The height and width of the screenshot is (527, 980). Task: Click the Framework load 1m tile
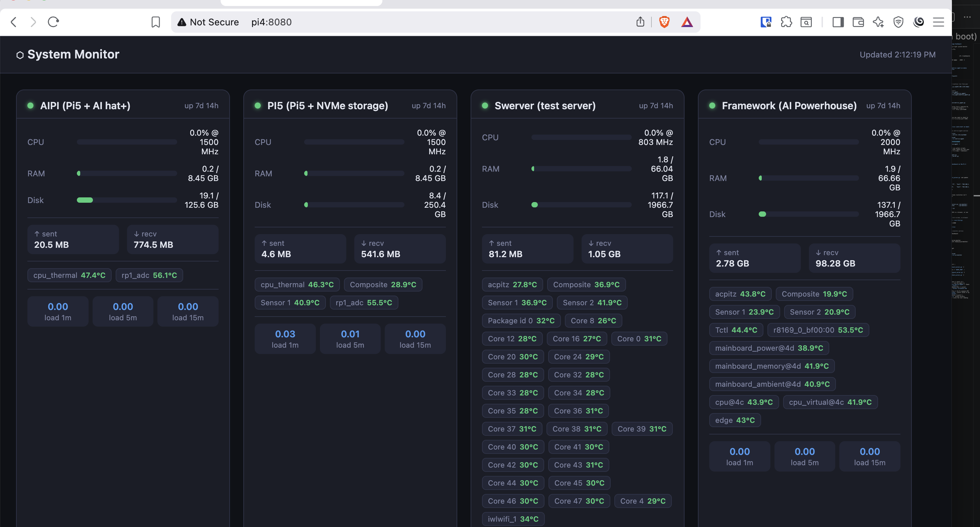click(740, 456)
